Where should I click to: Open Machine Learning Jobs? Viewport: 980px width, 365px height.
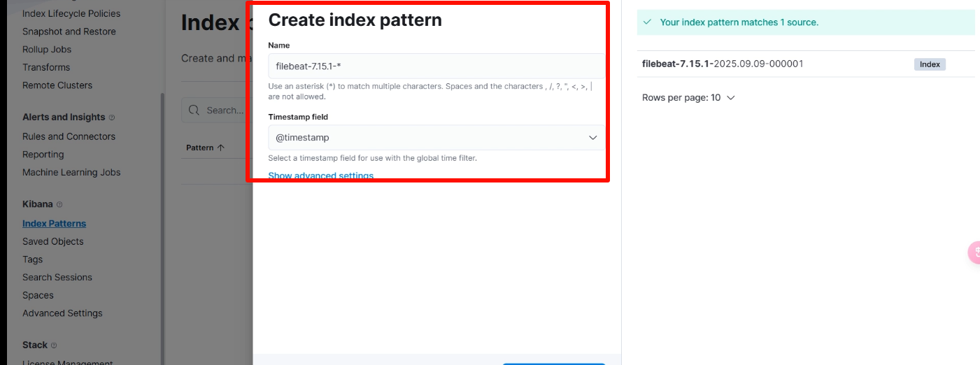[71, 172]
